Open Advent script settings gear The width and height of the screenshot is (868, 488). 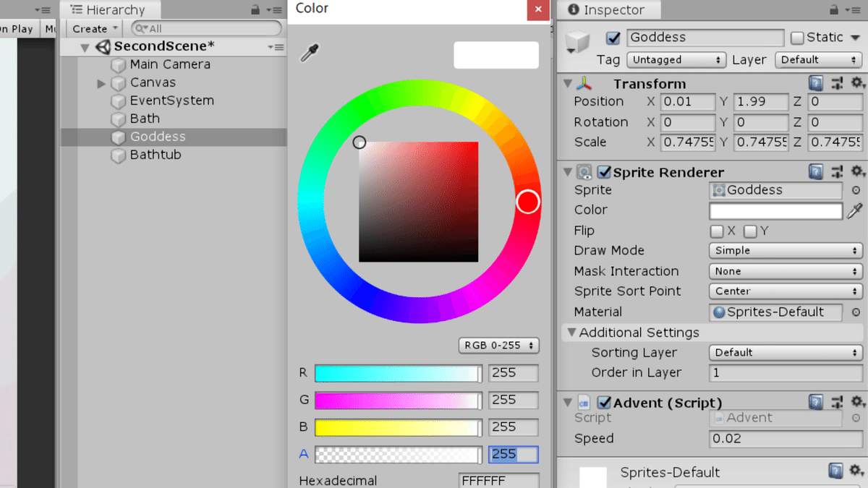[858, 403]
